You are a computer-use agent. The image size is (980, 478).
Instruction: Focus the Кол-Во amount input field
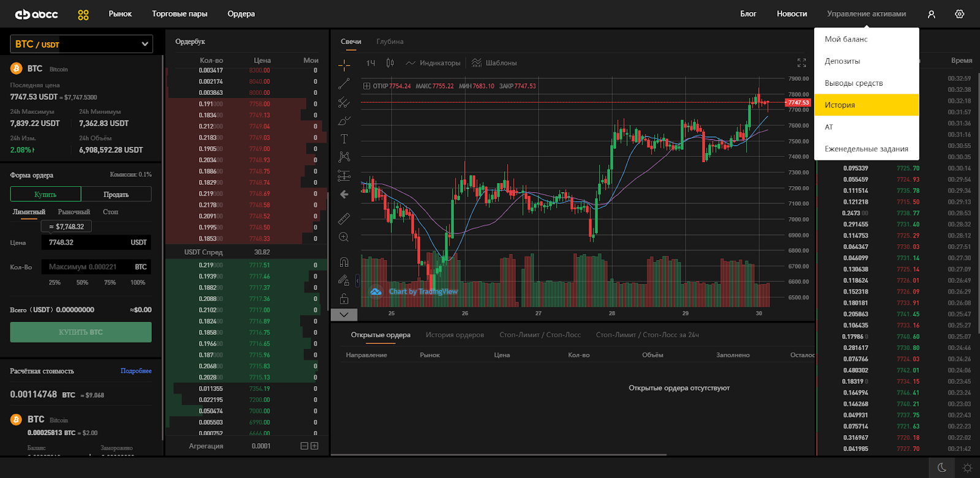[96, 267]
